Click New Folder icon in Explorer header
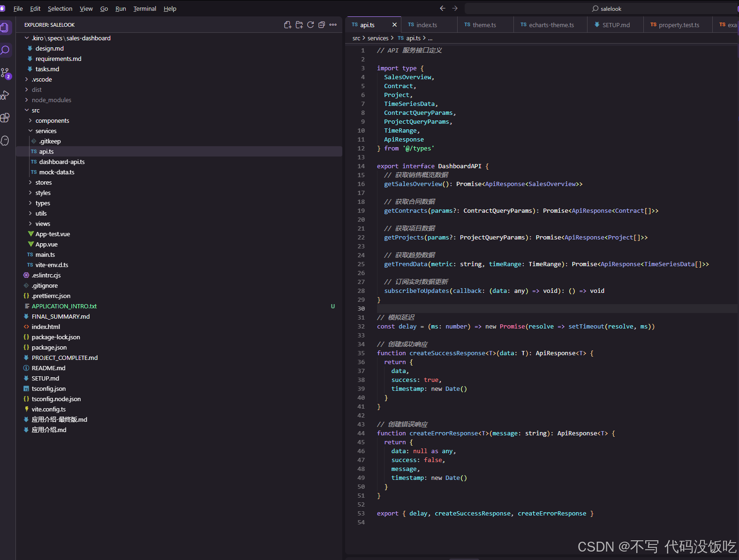 (299, 25)
